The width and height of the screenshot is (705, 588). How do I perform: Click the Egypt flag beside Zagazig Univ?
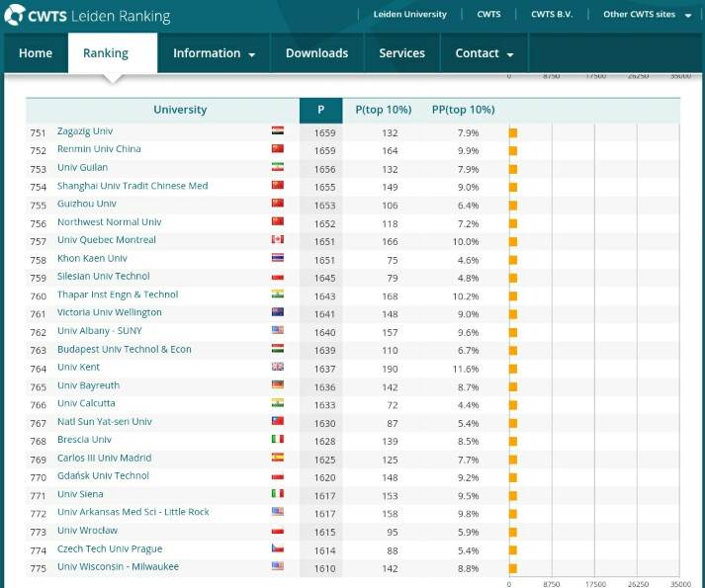[278, 131]
